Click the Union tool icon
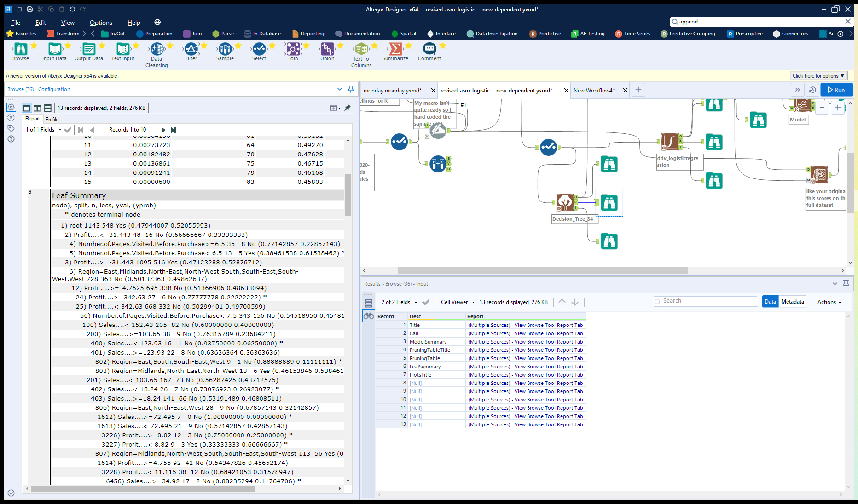 (327, 49)
